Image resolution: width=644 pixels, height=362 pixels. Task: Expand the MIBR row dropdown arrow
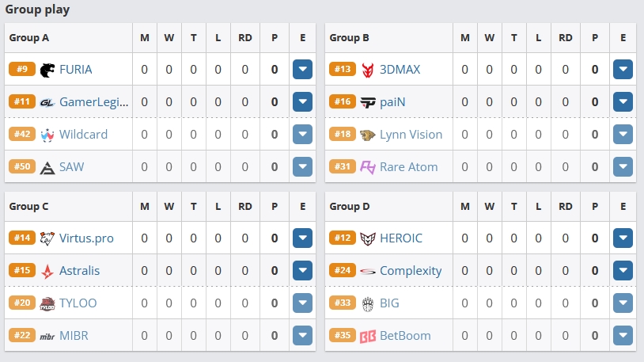click(x=303, y=336)
